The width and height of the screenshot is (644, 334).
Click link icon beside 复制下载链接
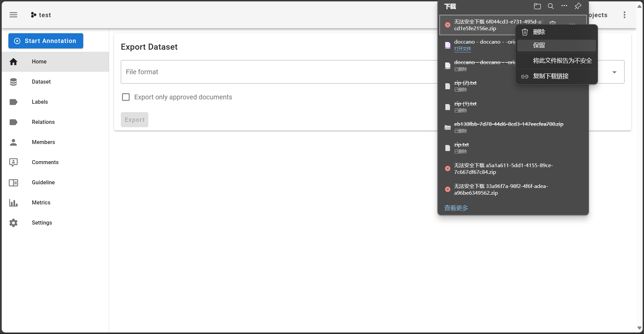click(525, 77)
